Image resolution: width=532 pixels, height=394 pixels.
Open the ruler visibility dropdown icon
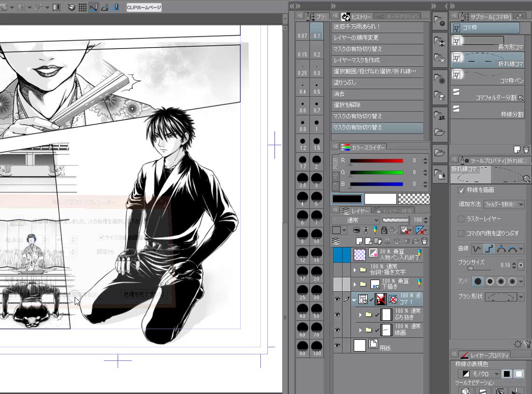pyautogui.click(x=421, y=230)
